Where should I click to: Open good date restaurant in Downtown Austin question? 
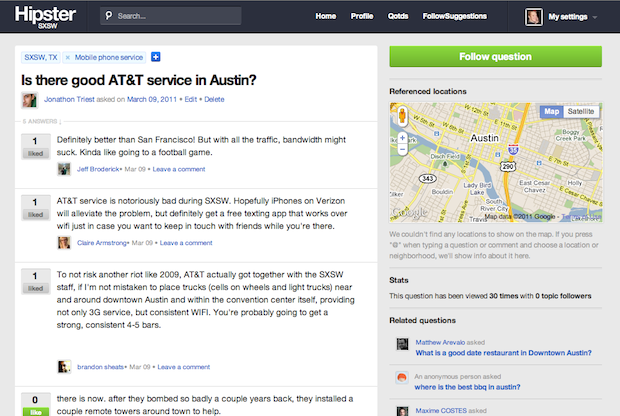[503, 353]
